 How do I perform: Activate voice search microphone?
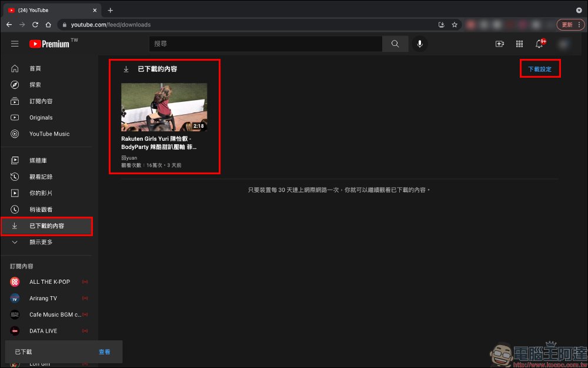tap(420, 44)
